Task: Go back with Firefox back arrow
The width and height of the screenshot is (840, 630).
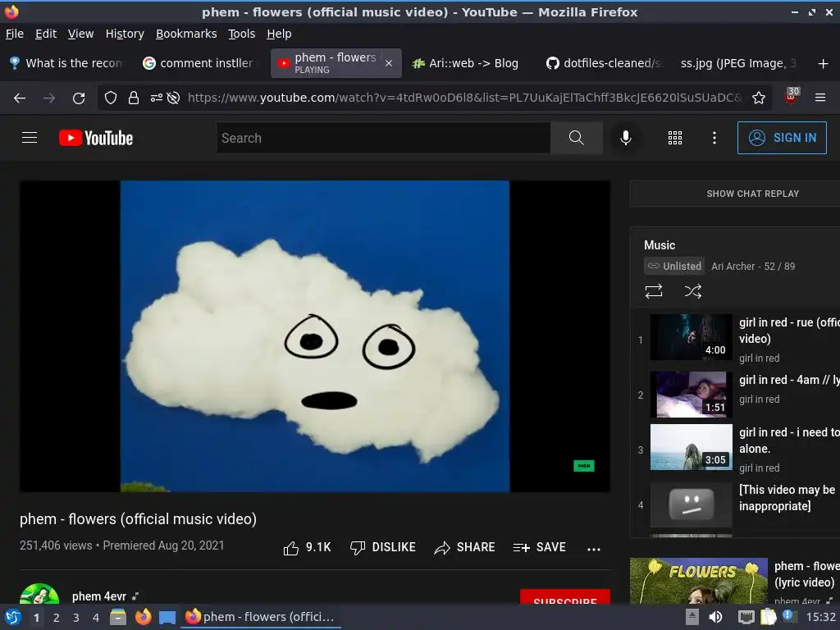Action: 20,98
